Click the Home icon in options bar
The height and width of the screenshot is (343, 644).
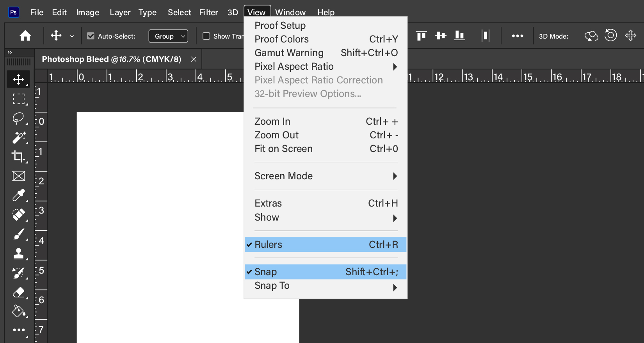pyautogui.click(x=25, y=36)
